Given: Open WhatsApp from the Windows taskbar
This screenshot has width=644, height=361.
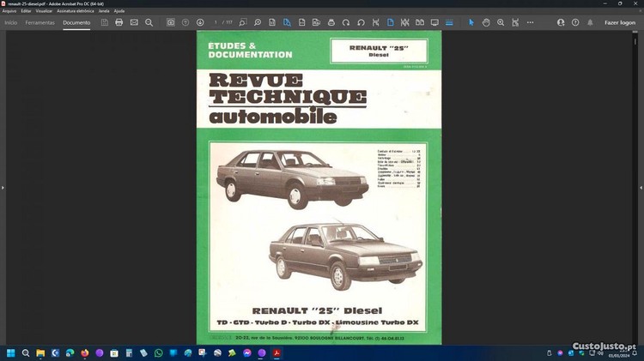Looking at the screenshot, I should coord(158,352).
